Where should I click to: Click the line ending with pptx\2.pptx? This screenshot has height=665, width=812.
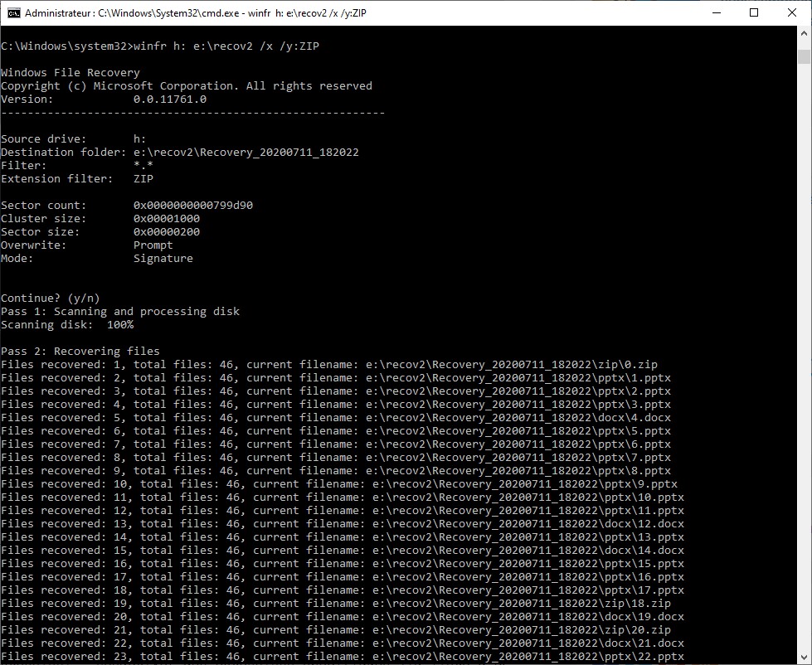(336, 391)
